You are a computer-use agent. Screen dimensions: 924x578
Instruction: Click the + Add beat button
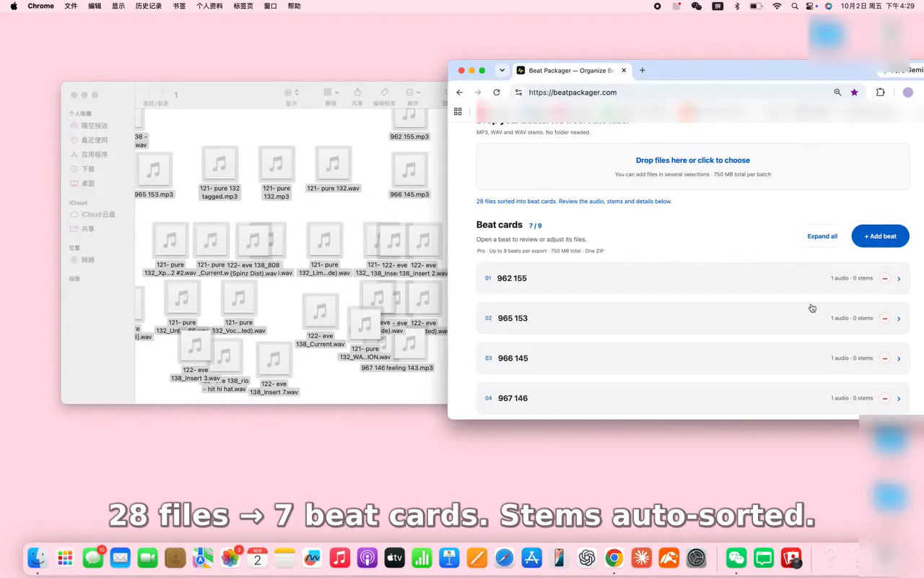(880, 236)
